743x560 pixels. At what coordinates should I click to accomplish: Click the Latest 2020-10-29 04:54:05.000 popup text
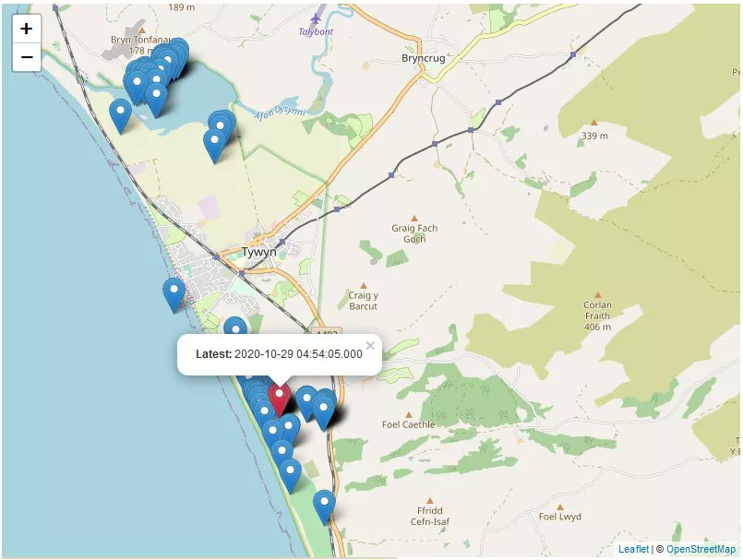point(279,354)
